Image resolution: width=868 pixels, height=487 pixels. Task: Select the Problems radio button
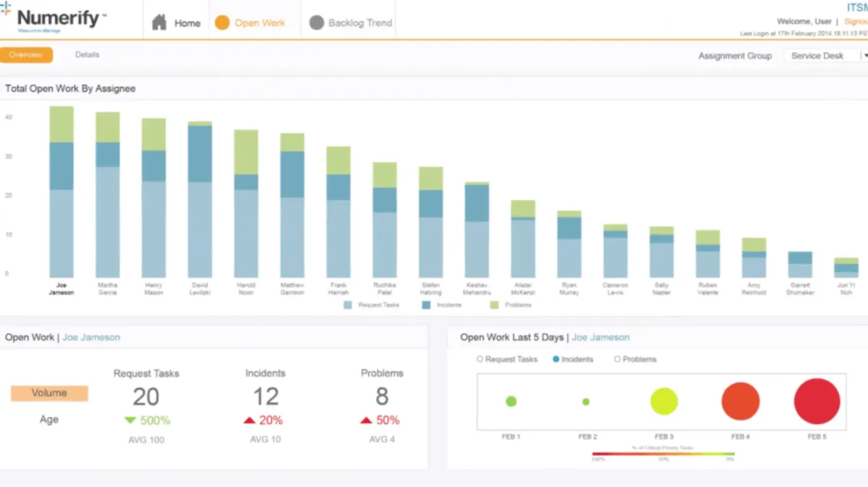pyautogui.click(x=617, y=359)
